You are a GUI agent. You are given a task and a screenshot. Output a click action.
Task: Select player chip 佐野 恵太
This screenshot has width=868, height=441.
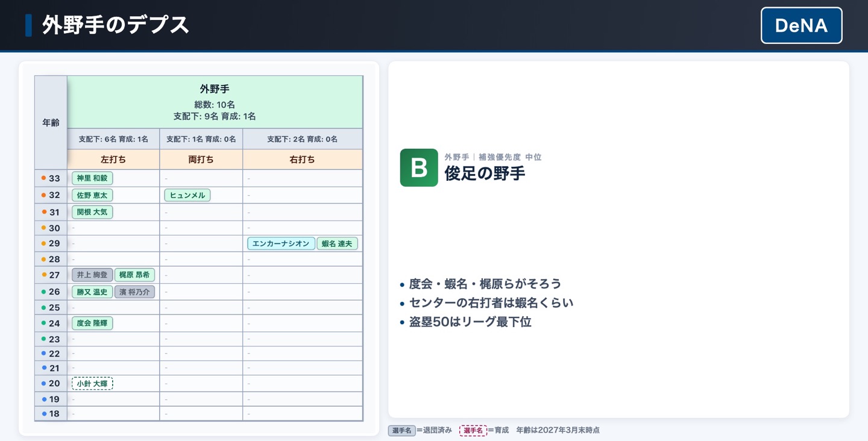[92, 195]
